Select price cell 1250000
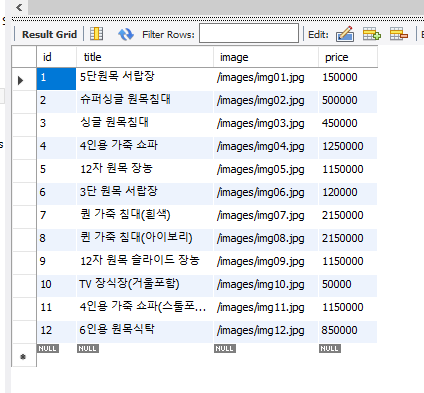The height and width of the screenshot is (393, 424). 348,147
